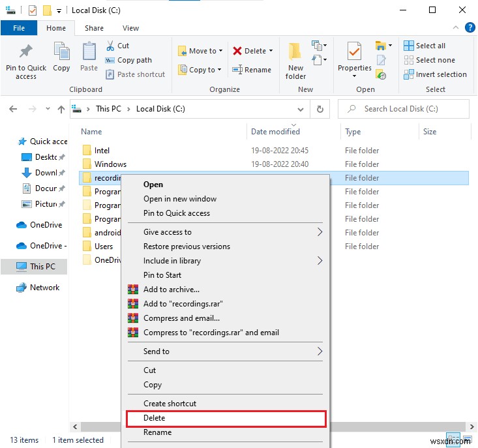This screenshot has height=448, width=478.
Task: Open recent locations dropdown arrow
Action: tap(48, 108)
